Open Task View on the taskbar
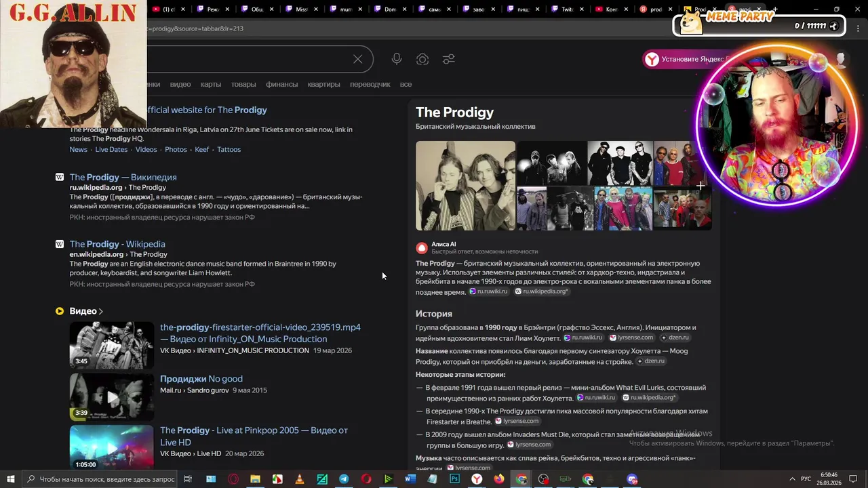868x488 pixels. pyautogui.click(x=188, y=479)
